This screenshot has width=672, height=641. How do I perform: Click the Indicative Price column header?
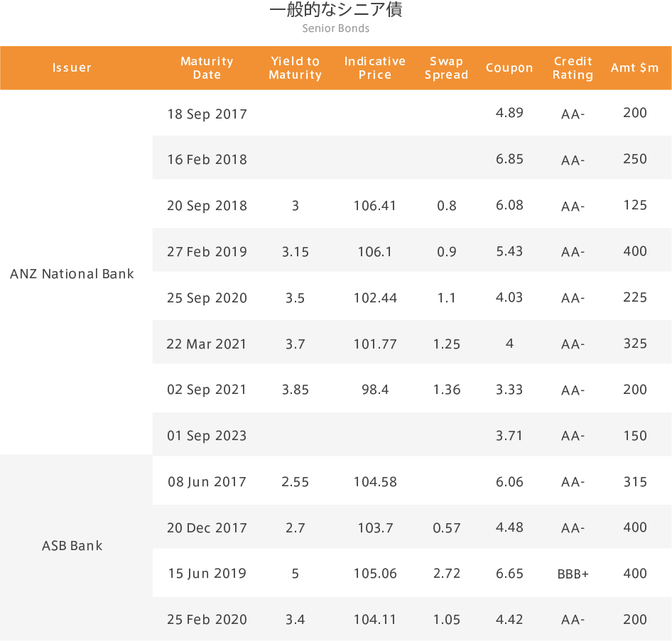(375, 67)
